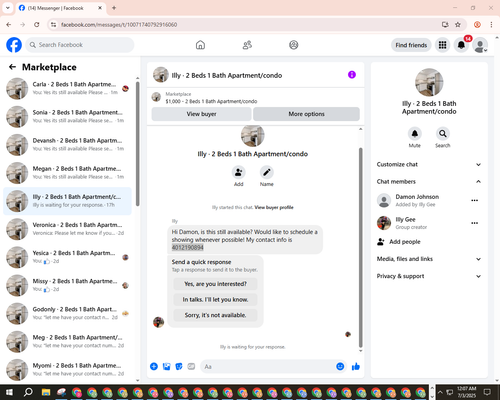Image resolution: width=500 pixels, height=400 pixels.
Task: Click the Facebook logo icon
Action: point(14,45)
